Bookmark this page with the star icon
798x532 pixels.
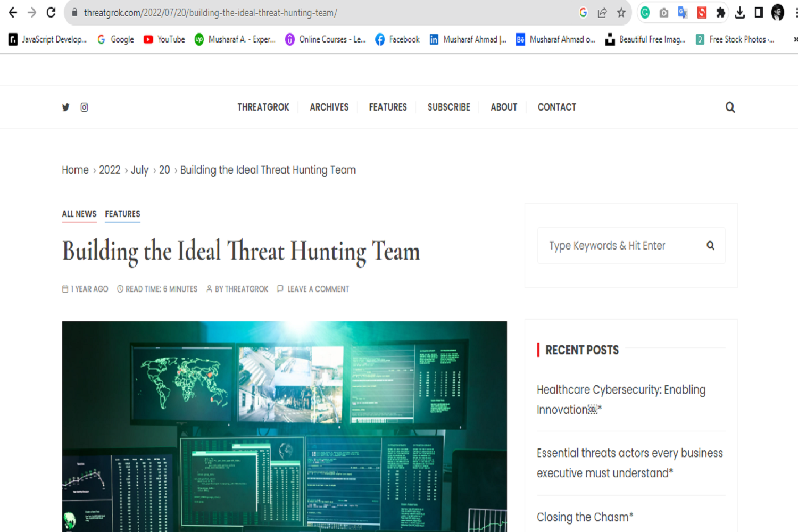pyautogui.click(x=621, y=13)
